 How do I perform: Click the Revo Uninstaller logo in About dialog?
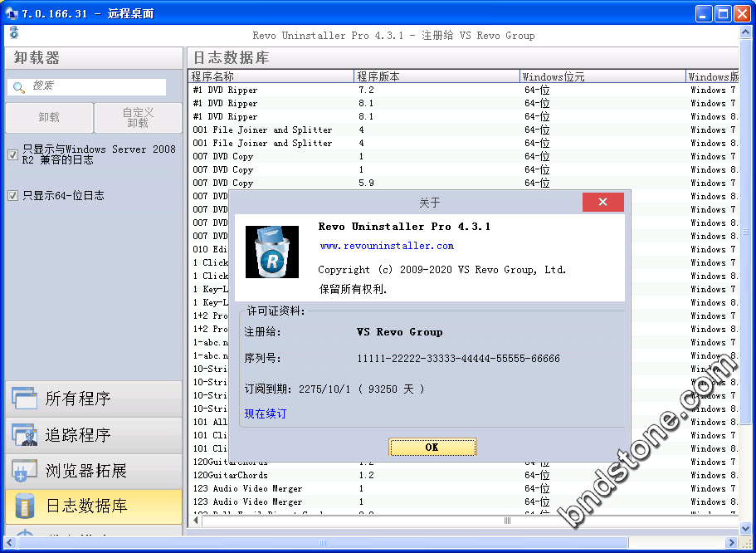point(271,252)
